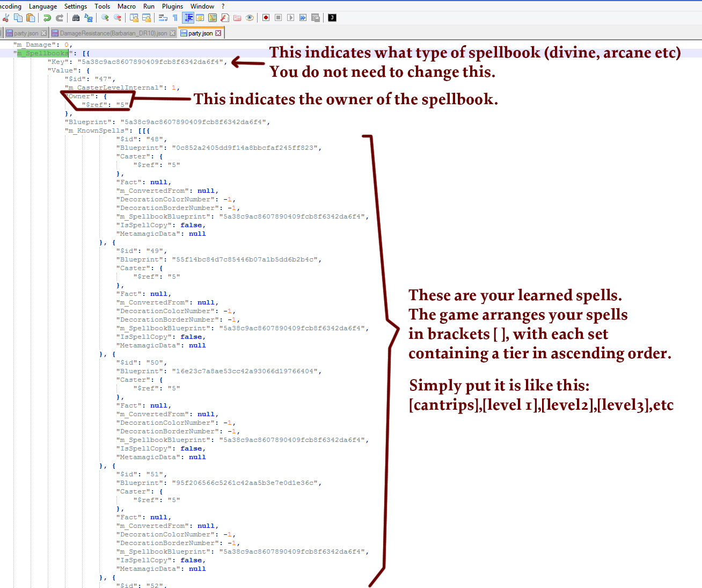Start macro recording with red dot icon
This screenshot has height=588, width=702.
(266, 18)
